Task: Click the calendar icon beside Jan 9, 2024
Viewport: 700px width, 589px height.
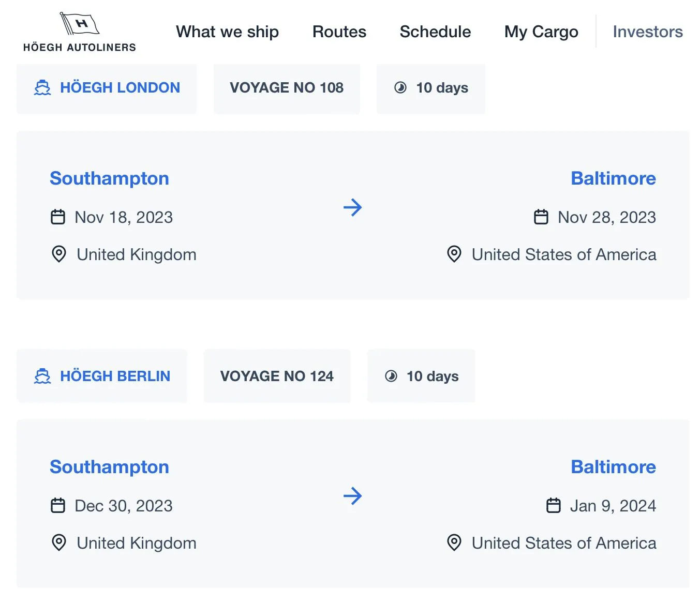Action: [554, 505]
